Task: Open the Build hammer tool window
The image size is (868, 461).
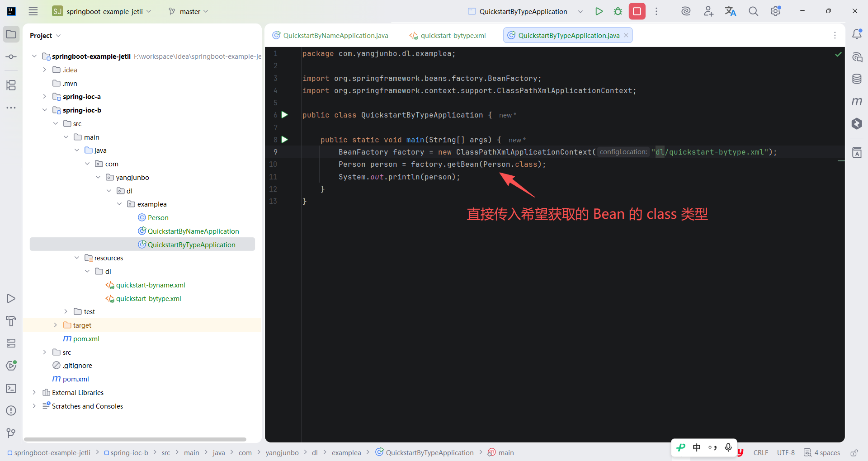Action: (11, 321)
